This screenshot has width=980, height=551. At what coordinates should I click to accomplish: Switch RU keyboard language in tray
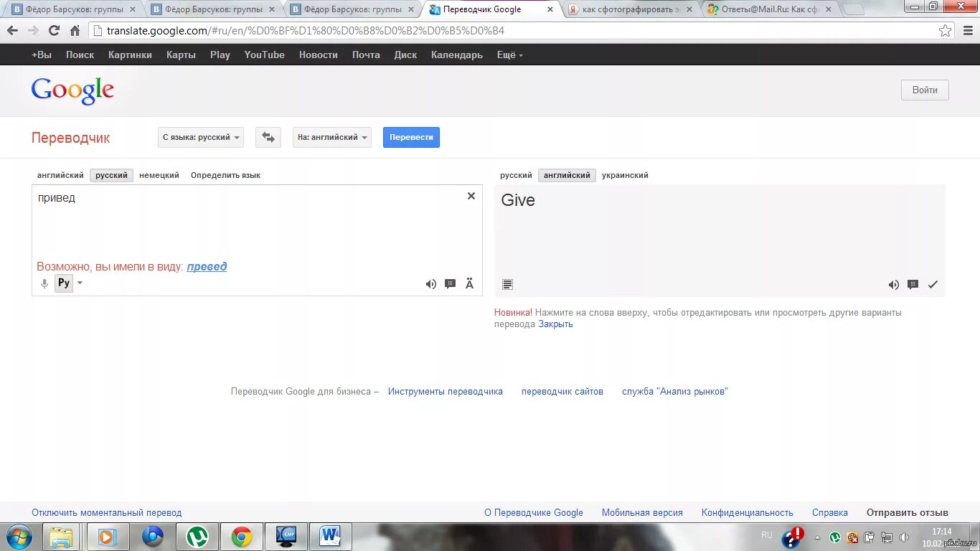coord(767,535)
